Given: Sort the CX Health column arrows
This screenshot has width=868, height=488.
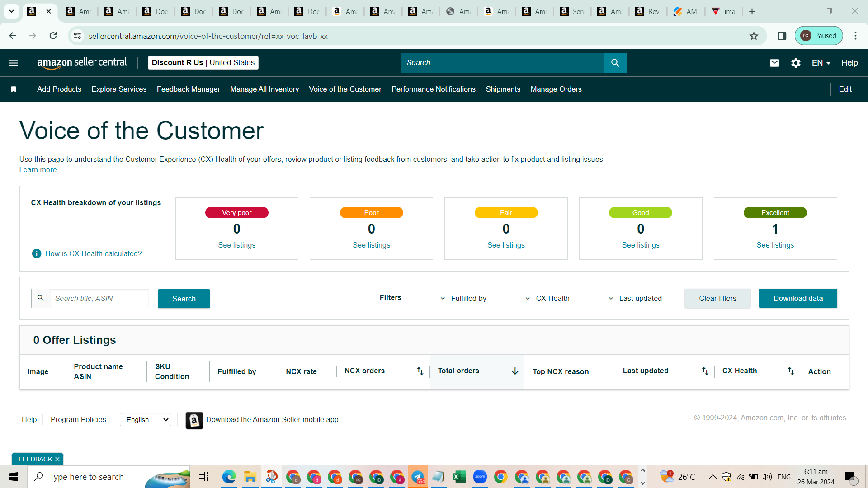Looking at the screenshot, I should pyautogui.click(x=791, y=371).
